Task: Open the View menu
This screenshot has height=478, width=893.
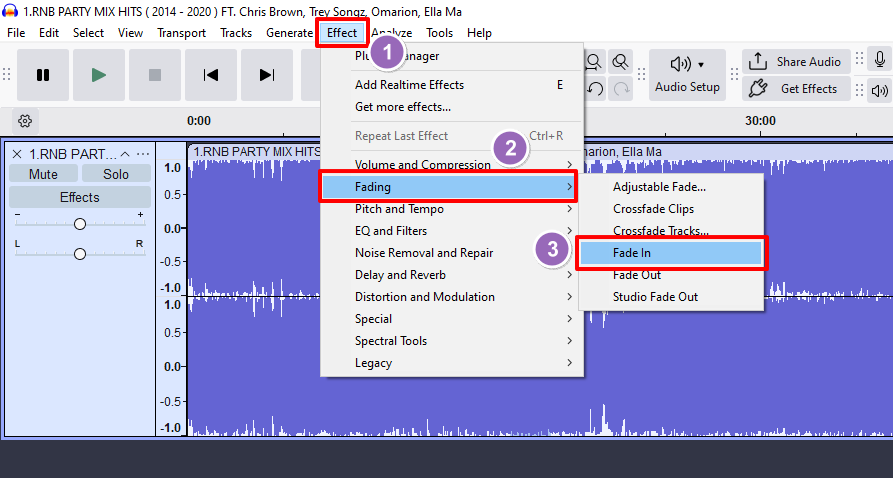Action: pyautogui.click(x=130, y=32)
